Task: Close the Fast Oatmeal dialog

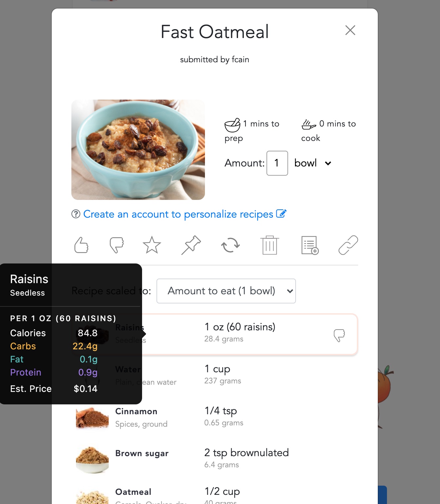Action: (x=350, y=30)
